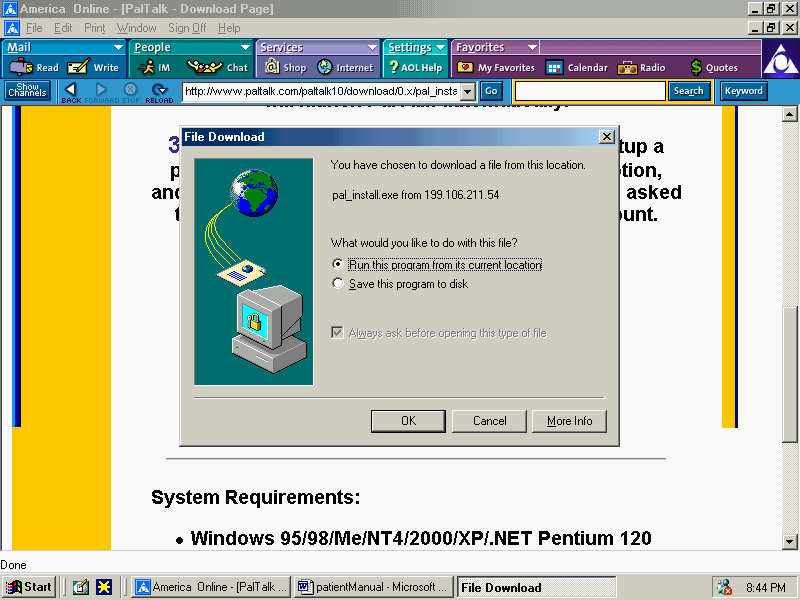Viewport: 800px width, 600px height.
Task: Open the Windows Start menu
Action: [29, 587]
